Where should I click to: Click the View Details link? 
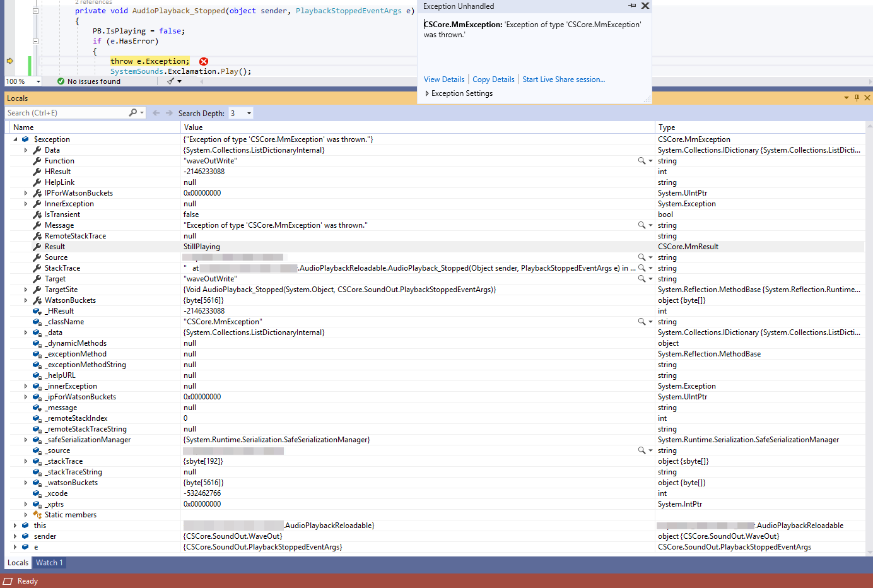click(443, 79)
